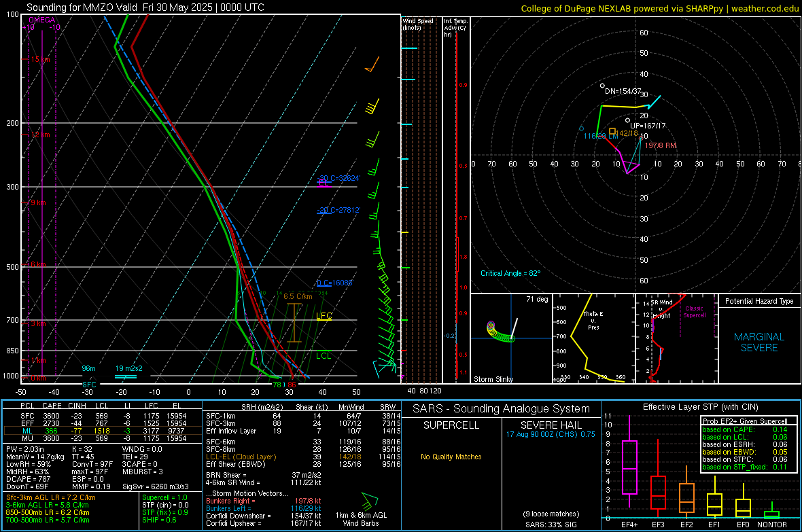The width and height of the screenshot is (802, 532).
Task: Click the 'SHIP = 0.6' parameter
Action: pyautogui.click(x=159, y=520)
